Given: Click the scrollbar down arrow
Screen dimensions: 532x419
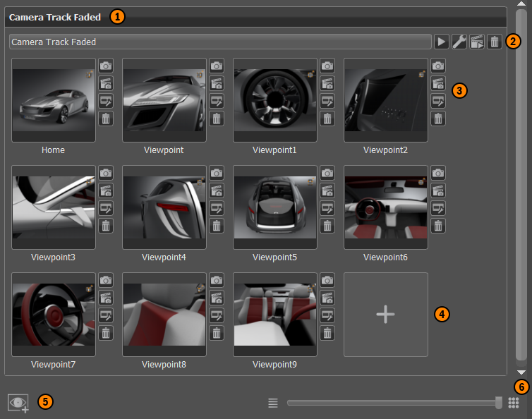Looking at the screenshot, I should (521, 372).
